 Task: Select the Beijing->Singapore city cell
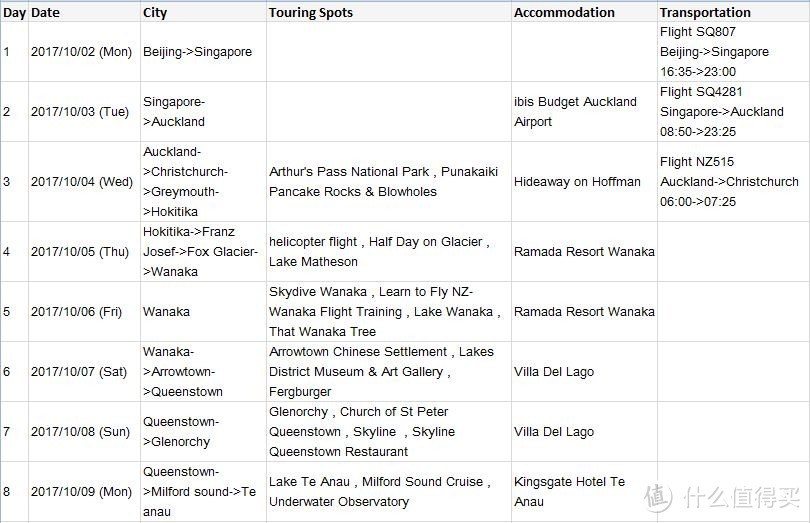204,52
